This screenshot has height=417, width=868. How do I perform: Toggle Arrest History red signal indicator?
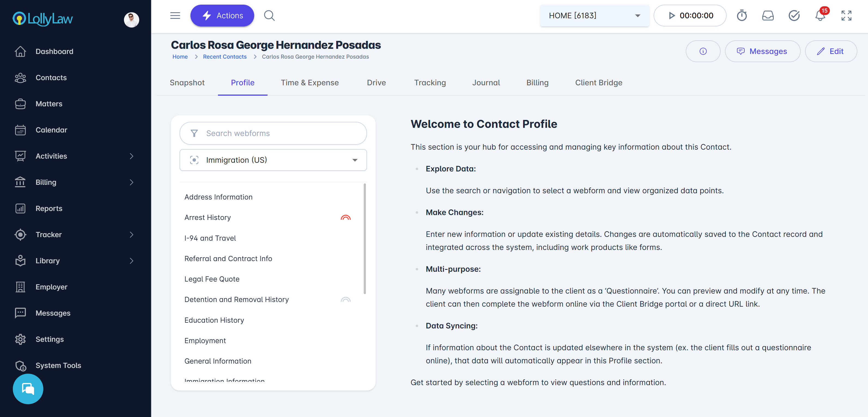click(345, 217)
